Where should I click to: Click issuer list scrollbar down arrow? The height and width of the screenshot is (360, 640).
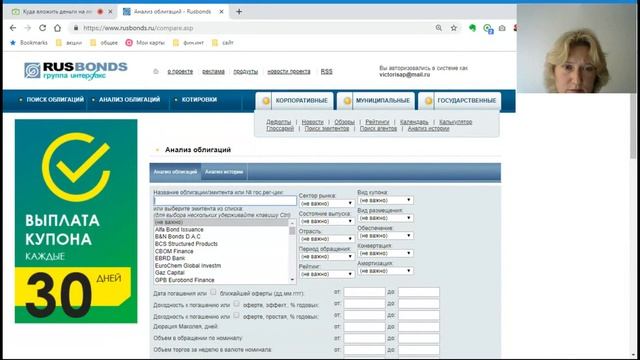(x=292, y=280)
